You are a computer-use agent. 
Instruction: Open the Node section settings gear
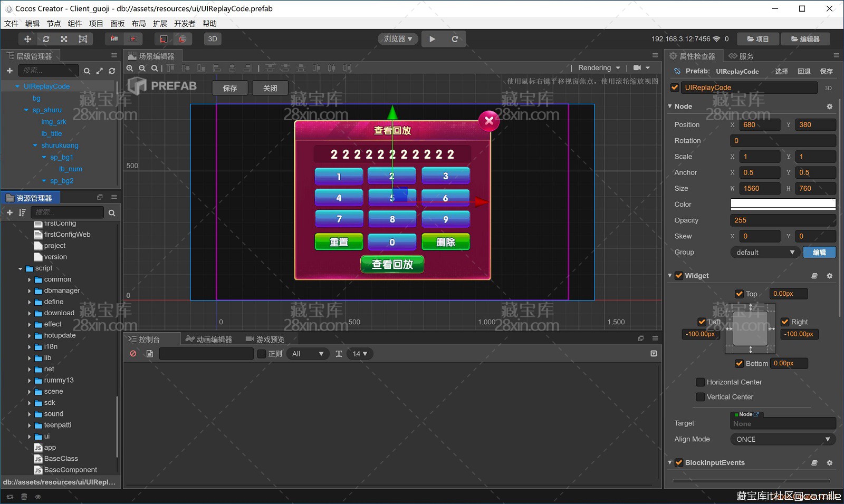[x=829, y=106]
